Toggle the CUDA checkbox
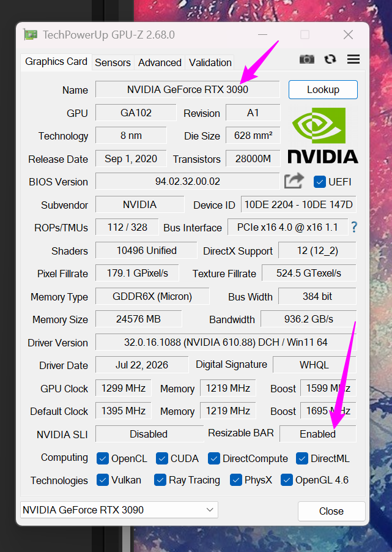Viewport: 392px width, 552px height. (x=161, y=458)
